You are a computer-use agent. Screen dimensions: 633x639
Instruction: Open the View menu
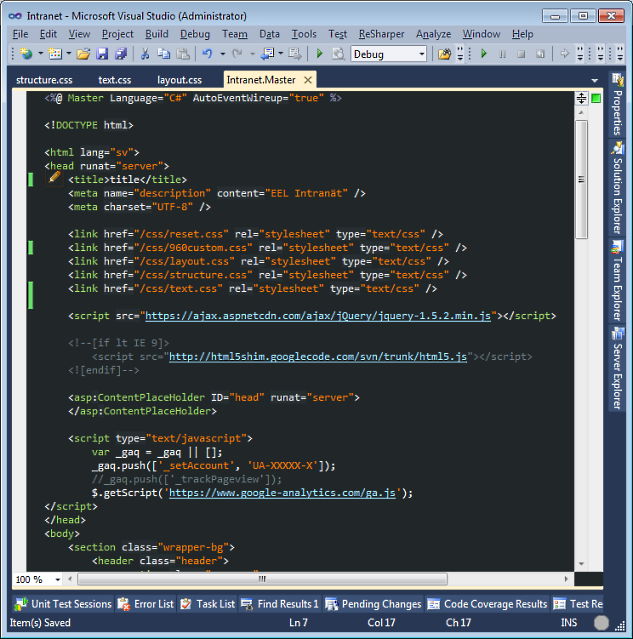click(79, 34)
